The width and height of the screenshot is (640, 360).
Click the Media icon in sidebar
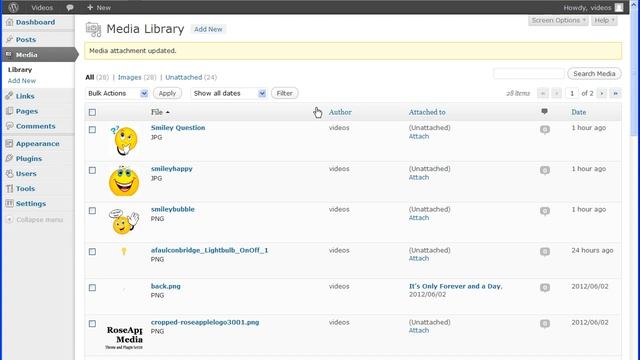pos(9,54)
